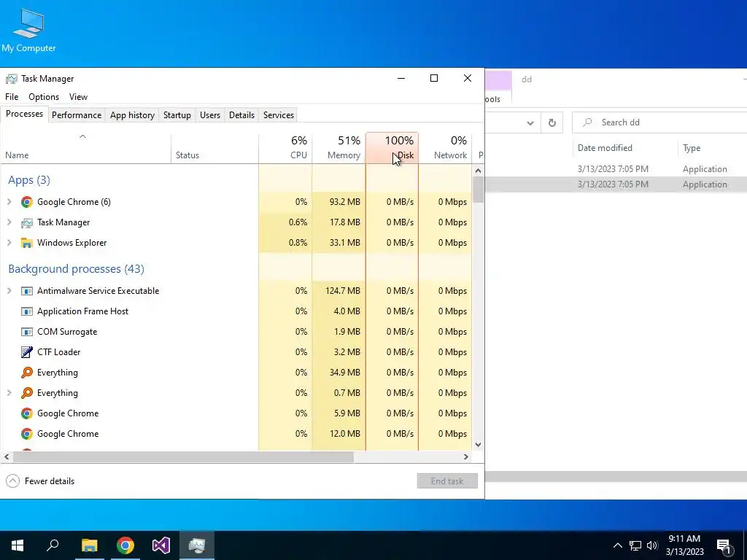
Task: Select the Google Chrome 12.0 MB icon
Action: pyautogui.click(x=27, y=434)
